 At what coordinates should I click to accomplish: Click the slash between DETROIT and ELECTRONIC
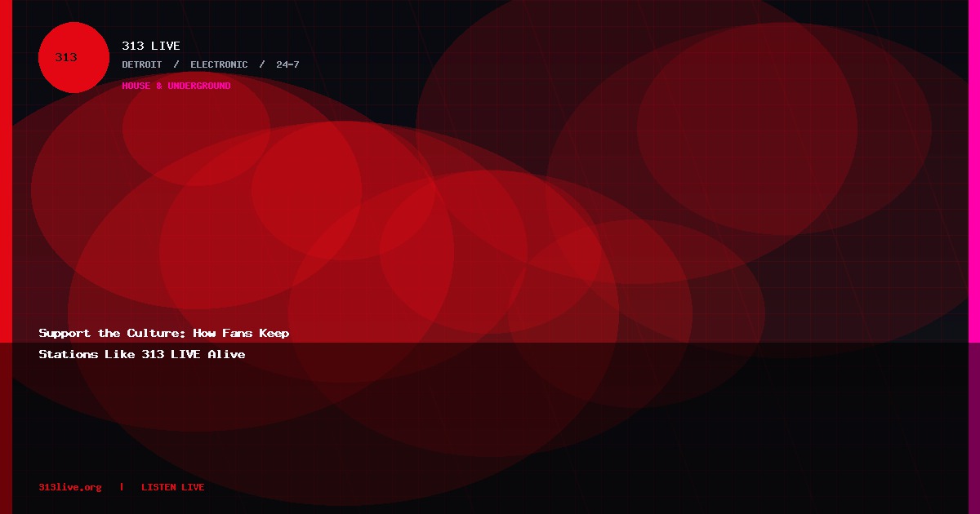click(x=176, y=64)
